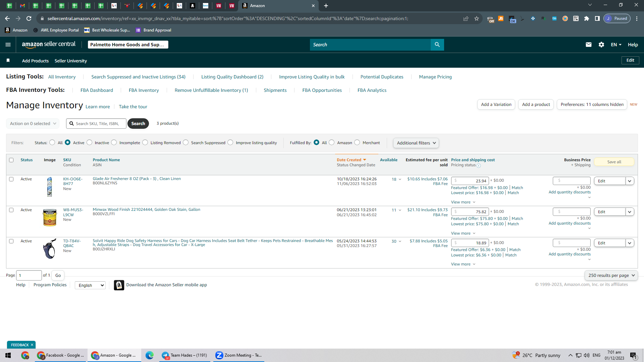Check the Minwax Wood Finish row checkbox
This screenshot has width=644, height=362.
pyautogui.click(x=11, y=210)
